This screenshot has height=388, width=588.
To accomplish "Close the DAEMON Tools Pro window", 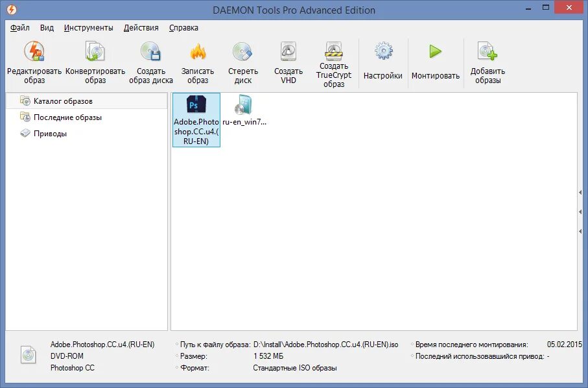I will 569,8.
